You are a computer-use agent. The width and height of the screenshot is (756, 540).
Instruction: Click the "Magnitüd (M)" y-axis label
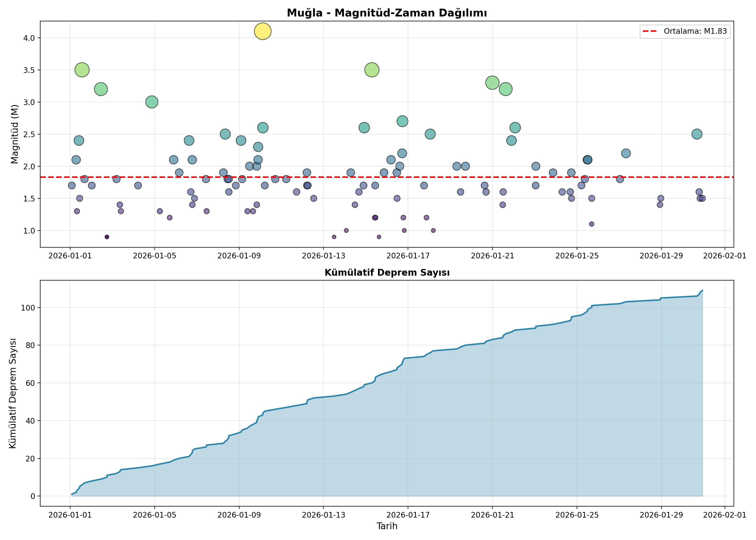pos(14,134)
